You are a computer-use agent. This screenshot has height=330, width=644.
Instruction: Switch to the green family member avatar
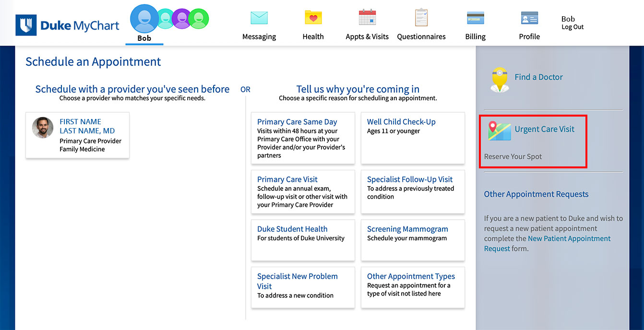click(x=199, y=19)
